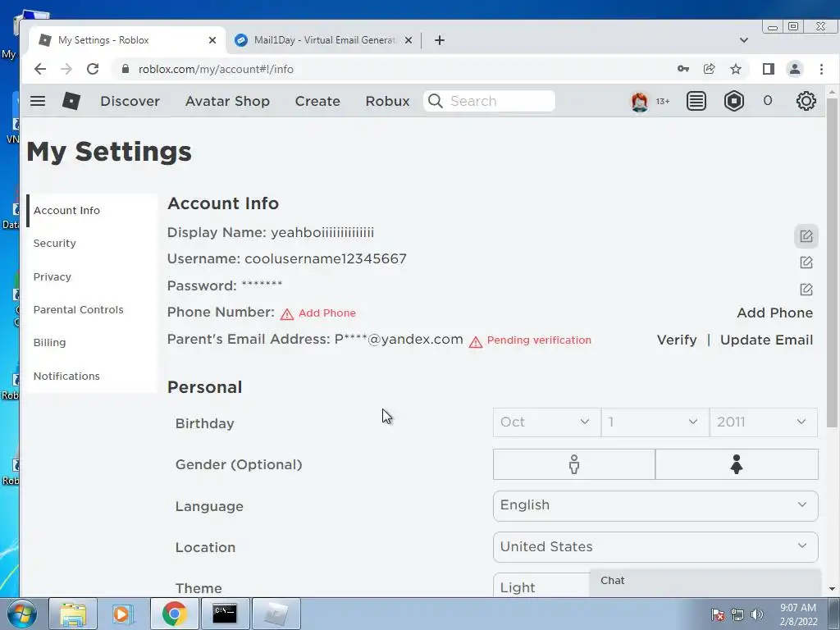This screenshot has width=840, height=630.
Task: Click the share page icon
Action: (710, 69)
